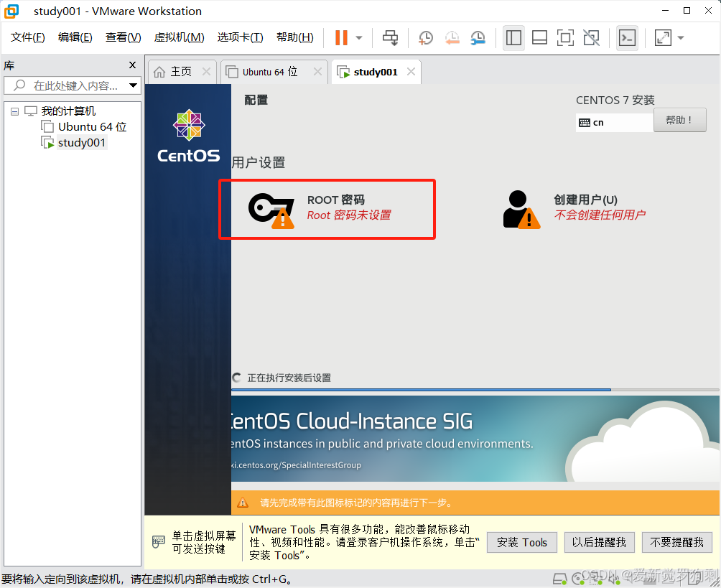The width and height of the screenshot is (721, 588).
Task: Open the 编辑(E) menu
Action: (x=75, y=37)
